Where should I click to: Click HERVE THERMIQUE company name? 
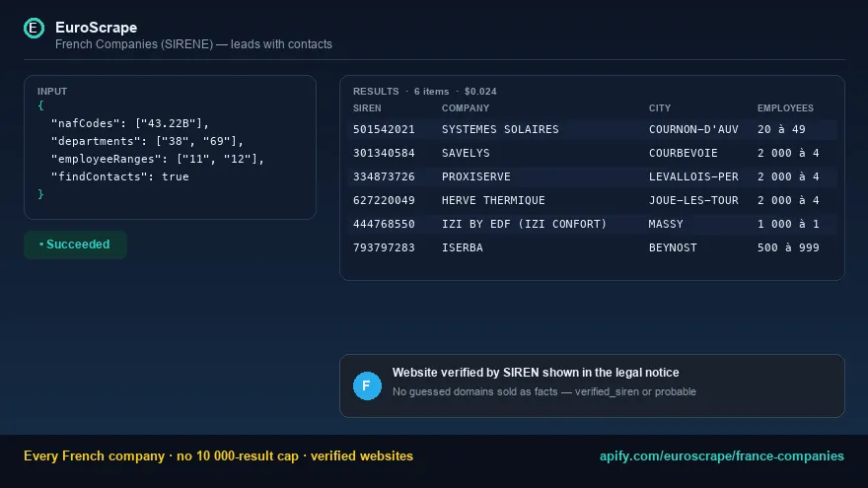click(x=493, y=200)
